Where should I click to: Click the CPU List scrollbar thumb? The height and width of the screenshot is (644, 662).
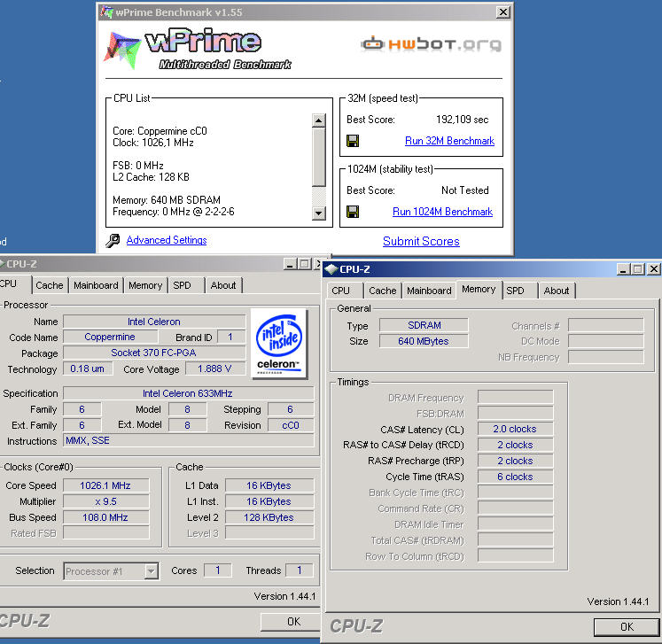pos(319,157)
